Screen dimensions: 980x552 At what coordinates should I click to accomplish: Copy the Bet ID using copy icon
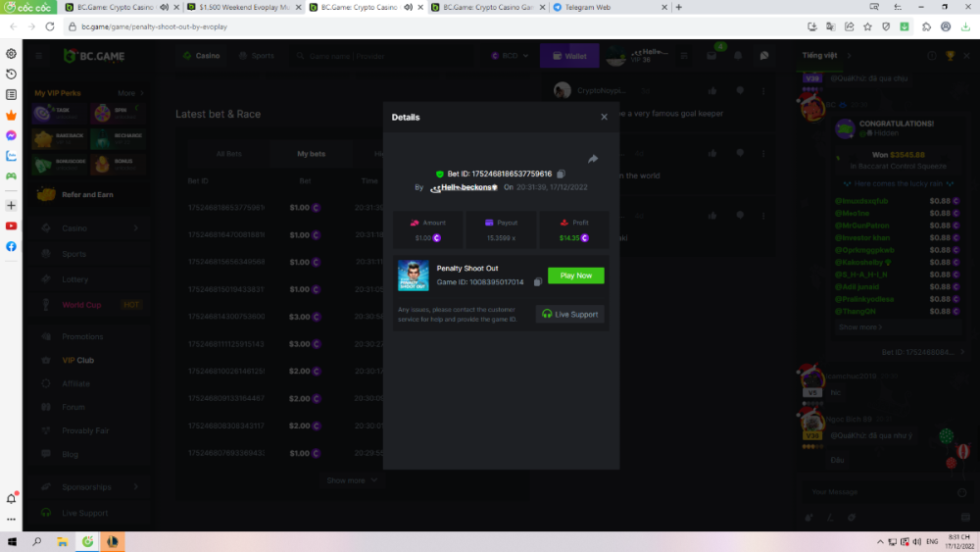coord(561,174)
